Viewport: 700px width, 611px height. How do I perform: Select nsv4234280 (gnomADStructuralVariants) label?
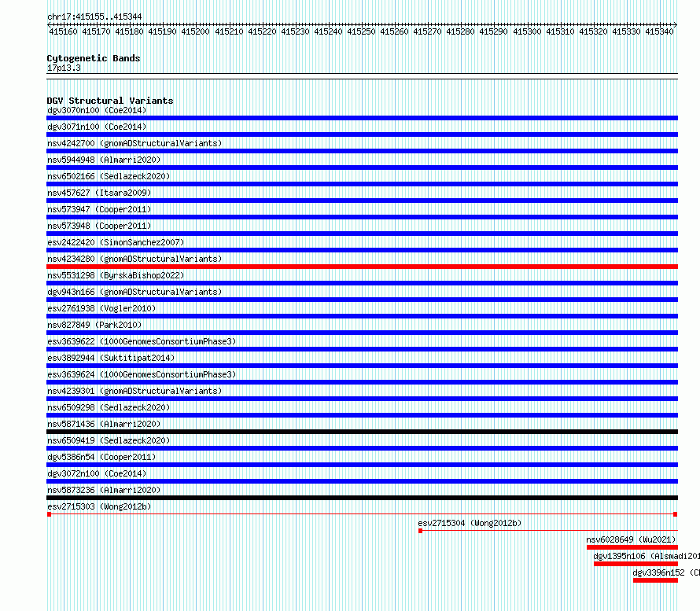[x=134, y=259]
